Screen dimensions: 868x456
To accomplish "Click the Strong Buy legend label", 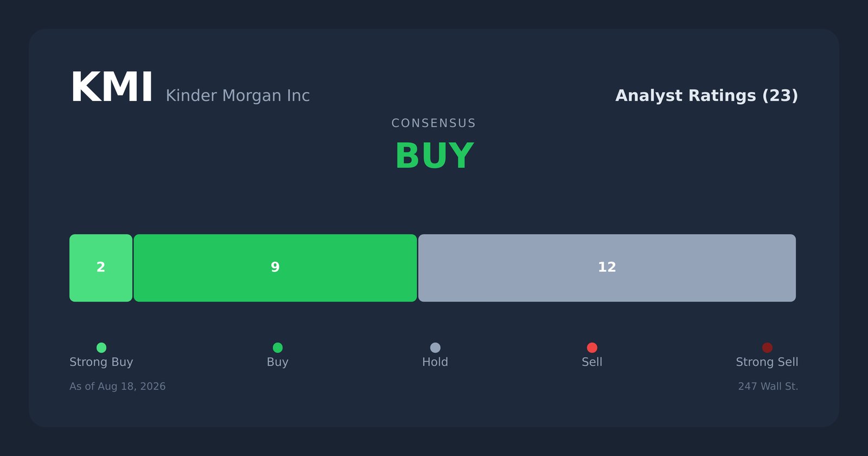I will click(101, 362).
